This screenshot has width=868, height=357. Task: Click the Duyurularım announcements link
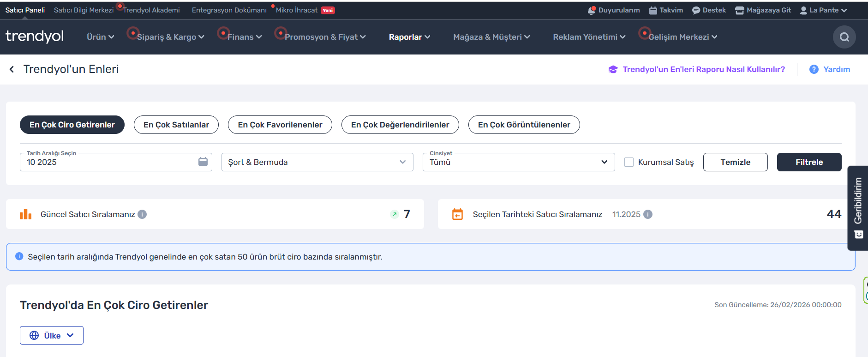[619, 10]
